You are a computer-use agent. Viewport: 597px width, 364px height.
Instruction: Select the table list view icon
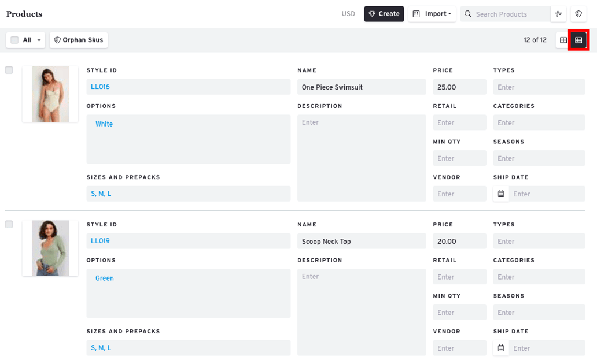coord(578,40)
